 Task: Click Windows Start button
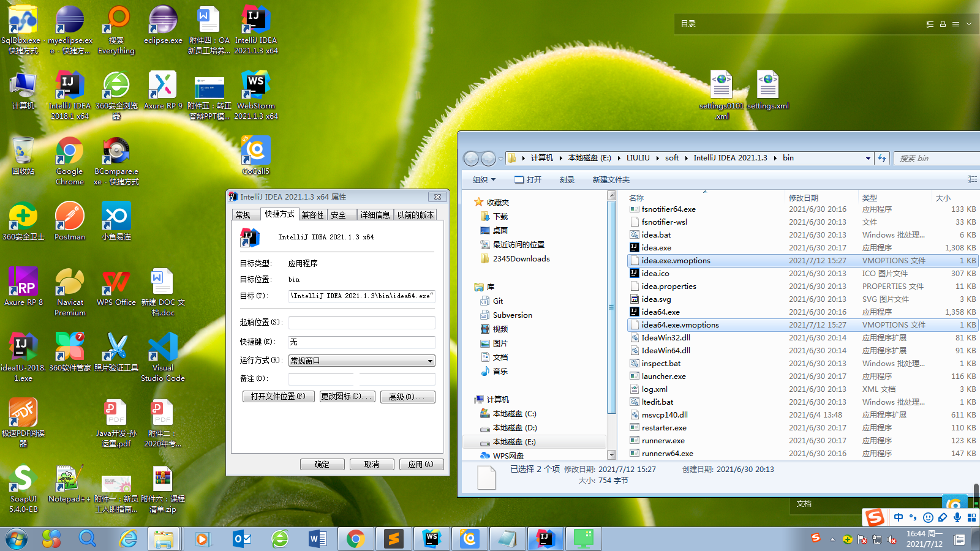(x=17, y=539)
